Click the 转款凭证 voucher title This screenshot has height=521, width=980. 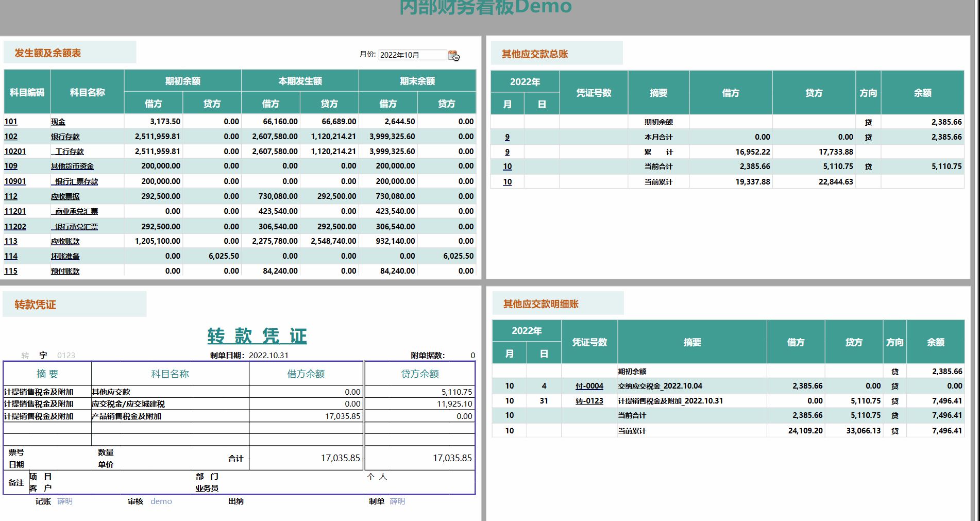(x=257, y=336)
